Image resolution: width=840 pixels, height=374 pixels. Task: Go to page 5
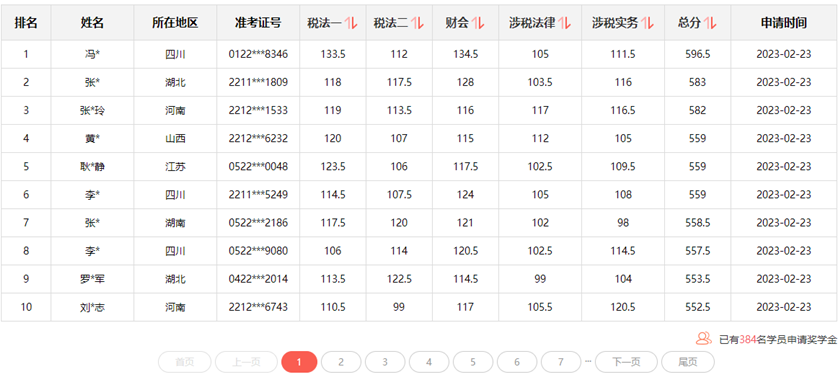coord(473,362)
